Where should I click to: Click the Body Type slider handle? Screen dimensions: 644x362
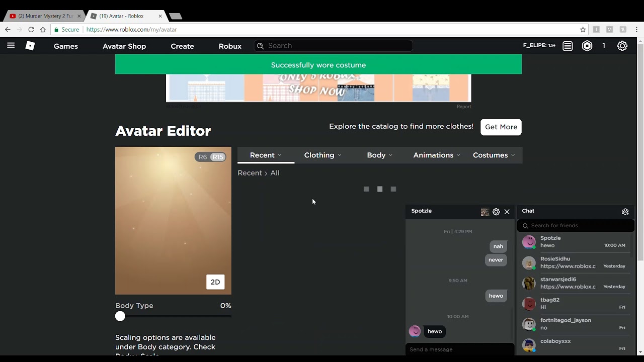[120, 316]
